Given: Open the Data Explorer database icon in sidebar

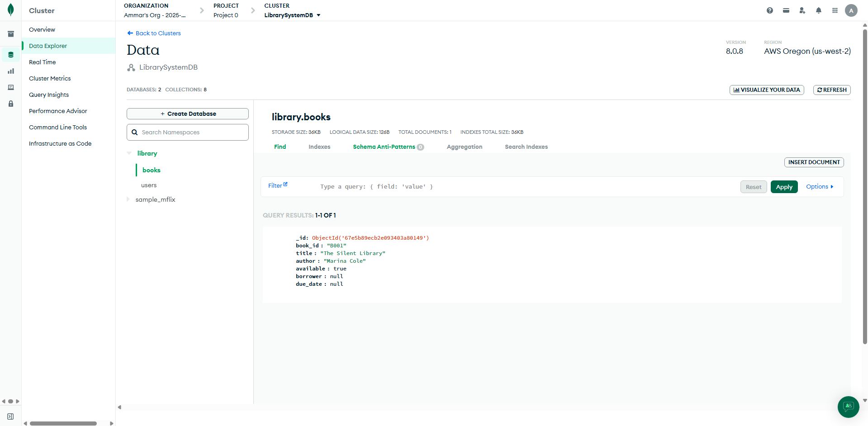Looking at the screenshot, I should click(x=10, y=54).
